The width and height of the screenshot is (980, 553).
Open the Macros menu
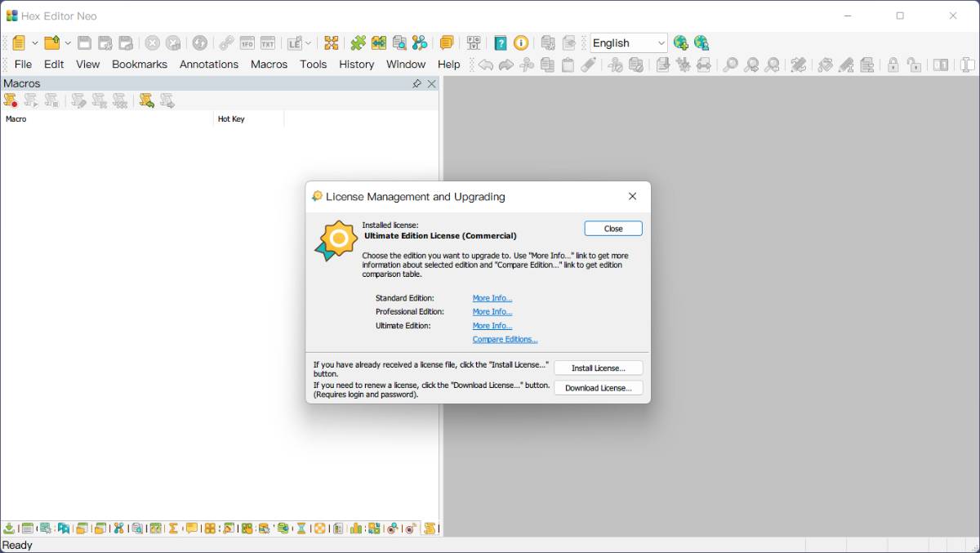point(269,65)
